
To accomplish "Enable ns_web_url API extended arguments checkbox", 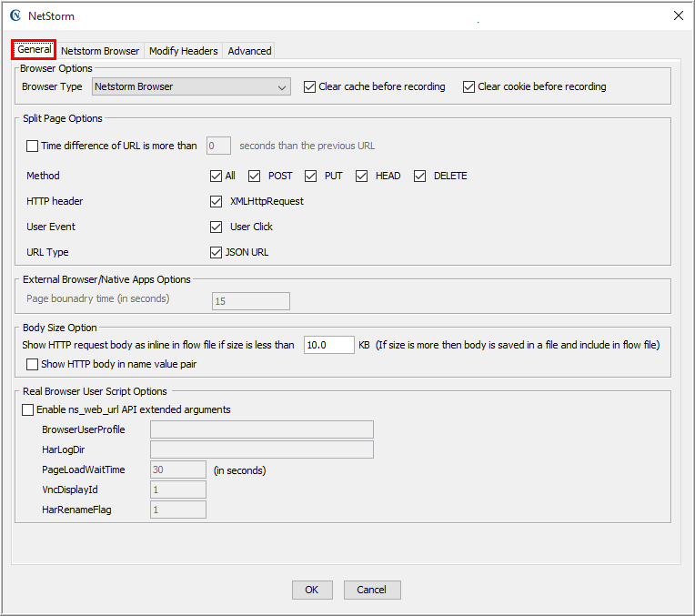I will click(x=27, y=409).
